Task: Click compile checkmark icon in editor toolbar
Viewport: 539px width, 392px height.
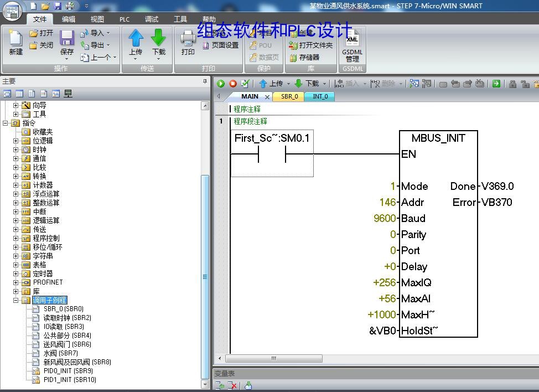Action: click(x=245, y=84)
